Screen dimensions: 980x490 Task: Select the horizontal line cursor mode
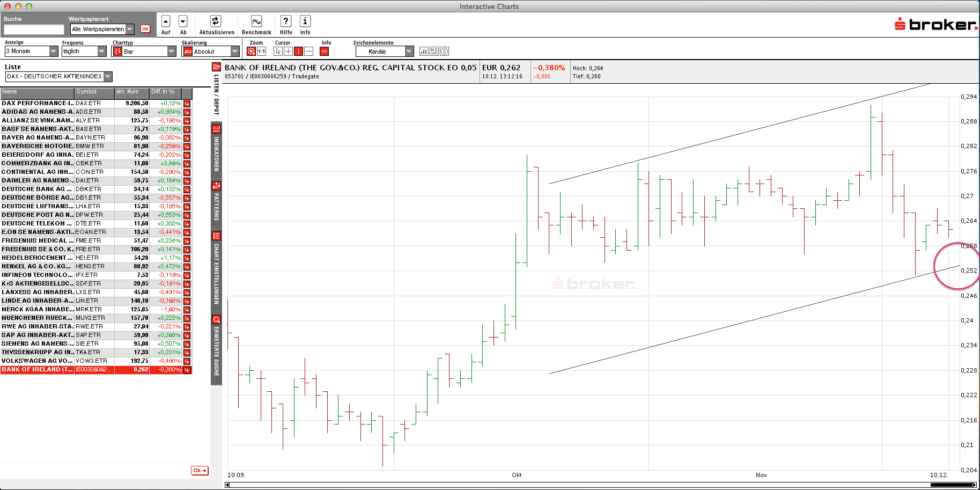click(x=308, y=52)
